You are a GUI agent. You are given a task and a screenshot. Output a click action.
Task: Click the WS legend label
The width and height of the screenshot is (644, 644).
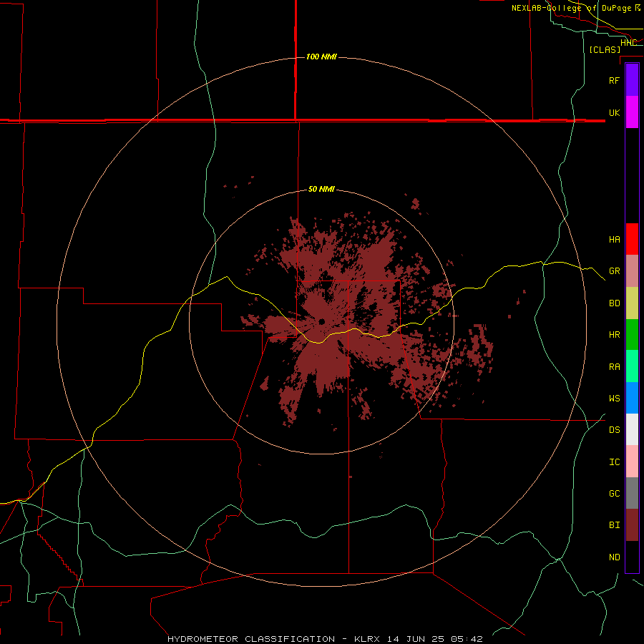coord(614,398)
